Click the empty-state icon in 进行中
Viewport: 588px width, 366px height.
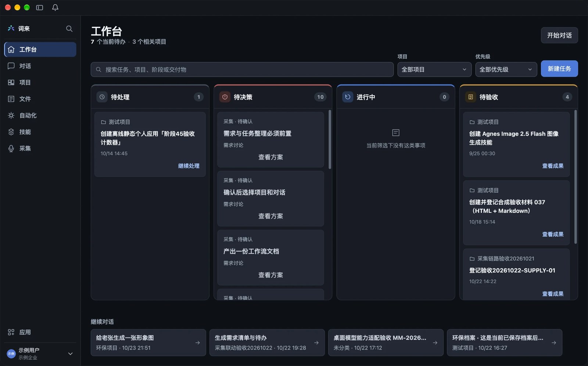[x=396, y=133]
